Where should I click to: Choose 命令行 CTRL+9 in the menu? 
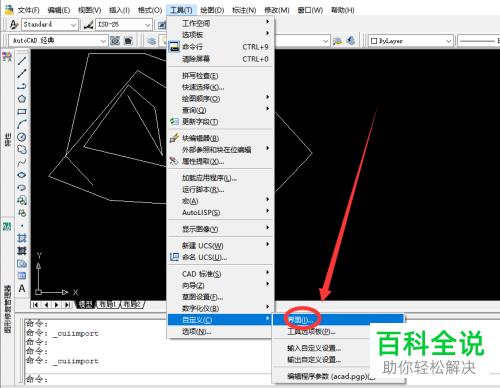tap(221, 47)
